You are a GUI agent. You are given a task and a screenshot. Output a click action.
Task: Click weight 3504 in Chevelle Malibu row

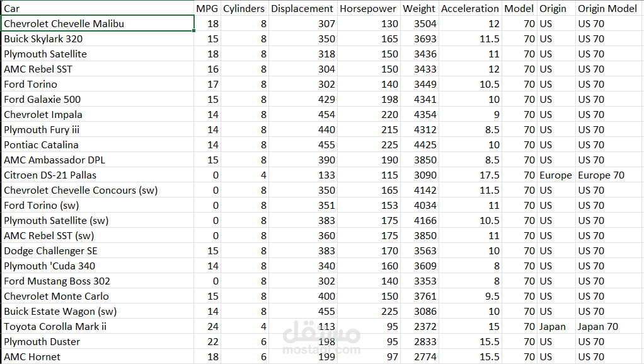point(420,23)
